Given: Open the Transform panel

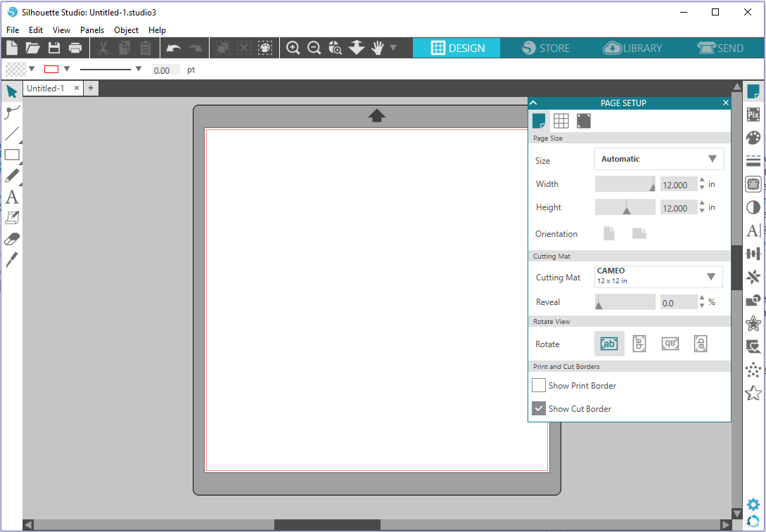Looking at the screenshot, I should pyautogui.click(x=753, y=253).
